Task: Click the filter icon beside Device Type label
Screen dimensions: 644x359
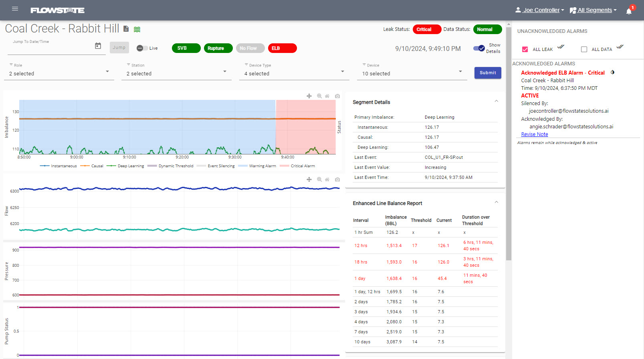Action: coord(246,65)
